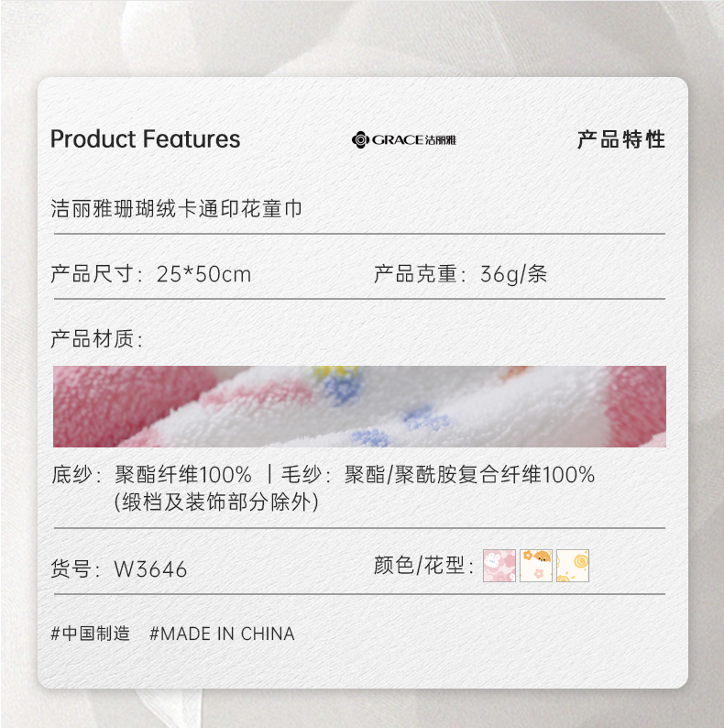Click the #MADE IN CHINA hashtag

point(222,634)
